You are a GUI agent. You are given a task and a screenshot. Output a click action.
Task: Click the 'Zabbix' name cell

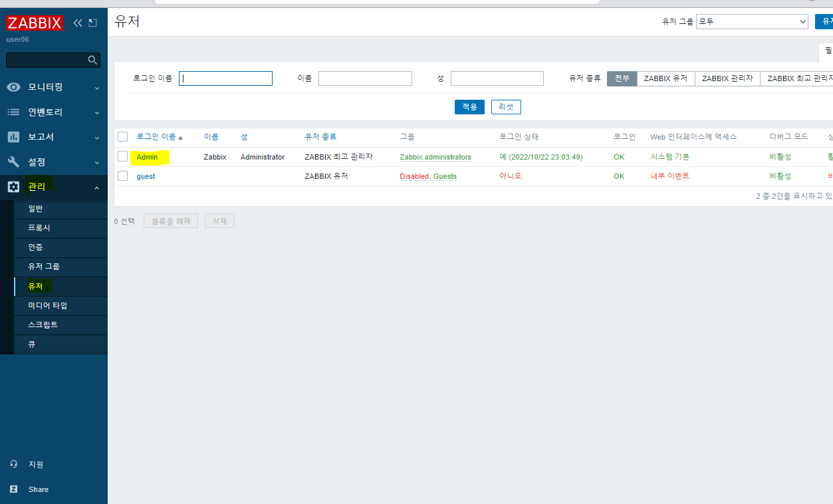click(215, 157)
